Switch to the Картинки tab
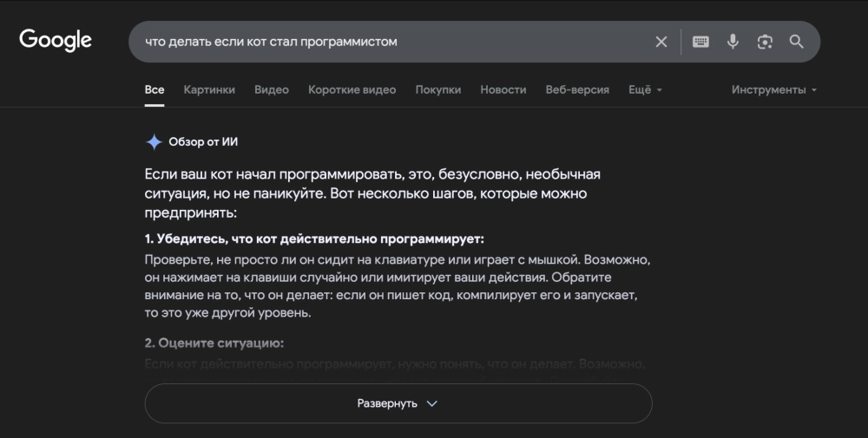 [209, 89]
